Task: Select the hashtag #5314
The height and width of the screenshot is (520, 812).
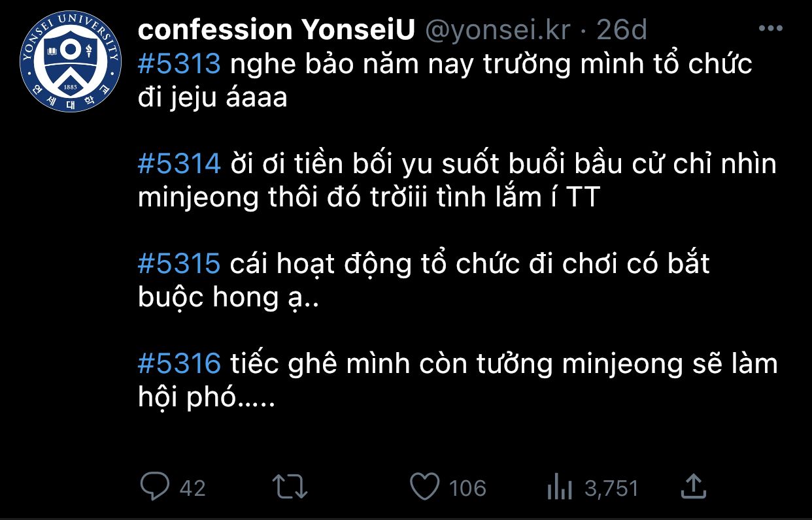Action: click(x=179, y=163)
